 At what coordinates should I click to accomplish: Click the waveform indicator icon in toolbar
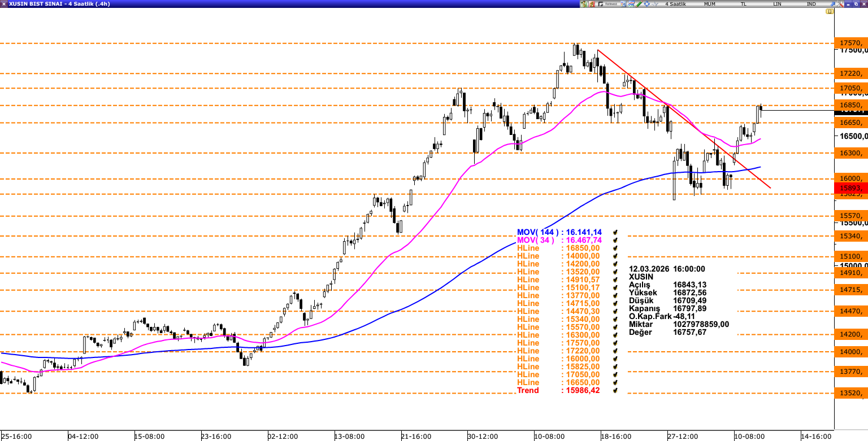coord(654,4)
